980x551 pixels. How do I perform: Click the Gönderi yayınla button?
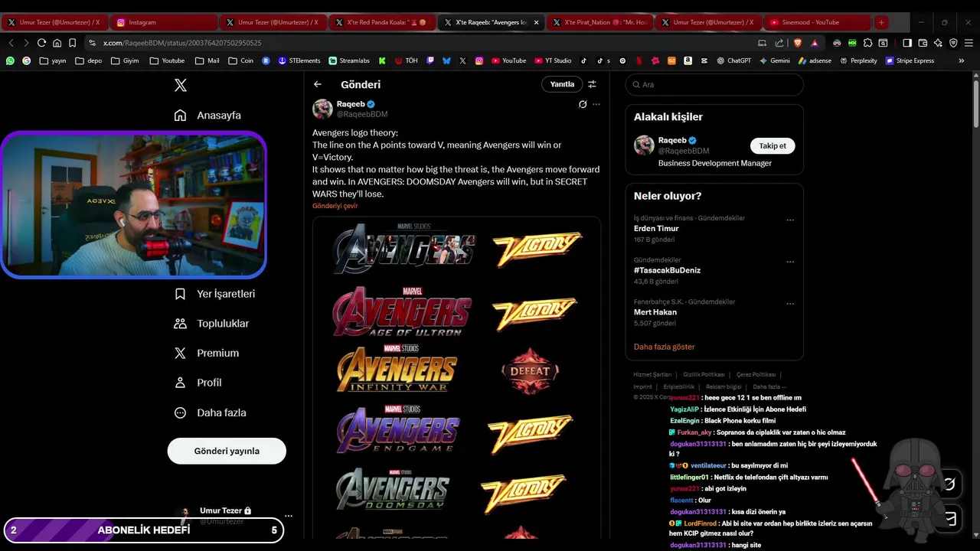point(227,451)
